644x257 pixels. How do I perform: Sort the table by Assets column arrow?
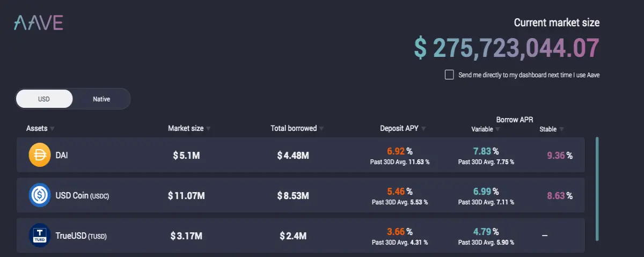tap(53, 129)
